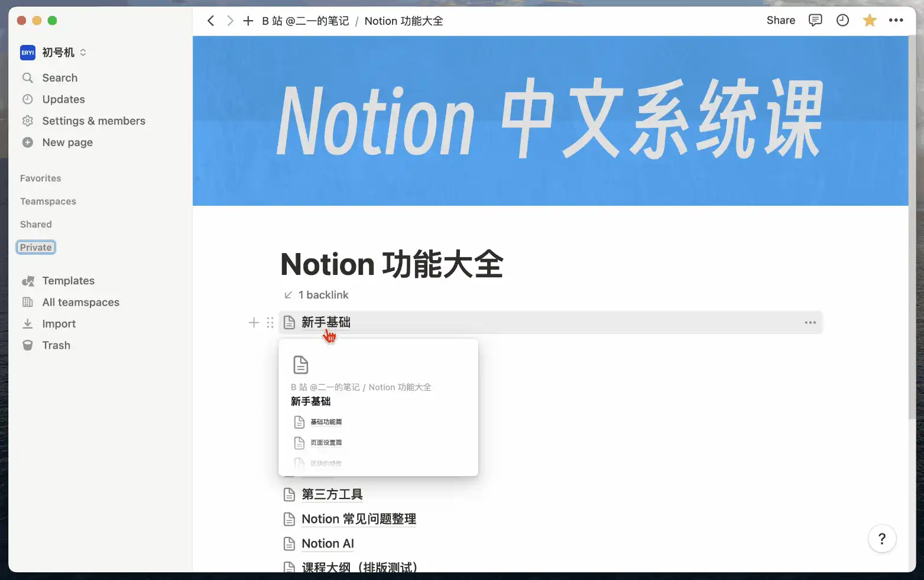Viewport: 924px width, 580px height.
Task: Open the 基础功能篇 subpage in the preview
Action: (326, 422)
